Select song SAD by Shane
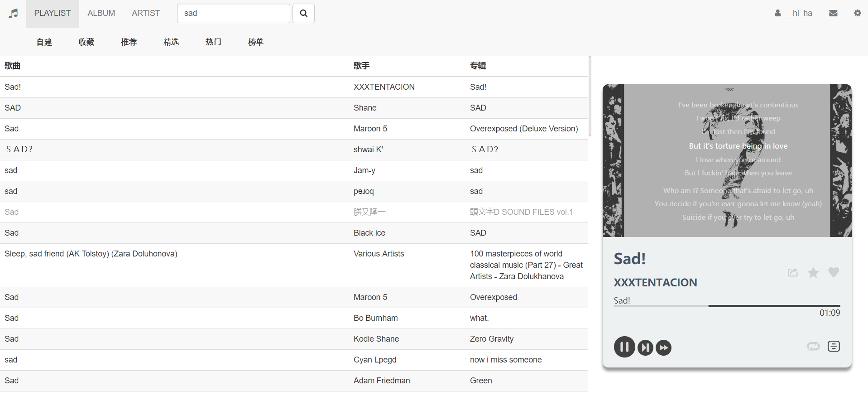Screen dimensions: 868x401 pyautogui.click(x=13, y=108)
